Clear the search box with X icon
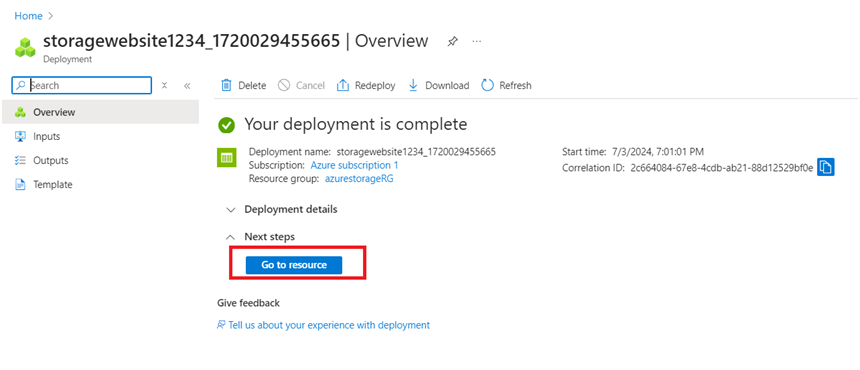 (164, 86)
